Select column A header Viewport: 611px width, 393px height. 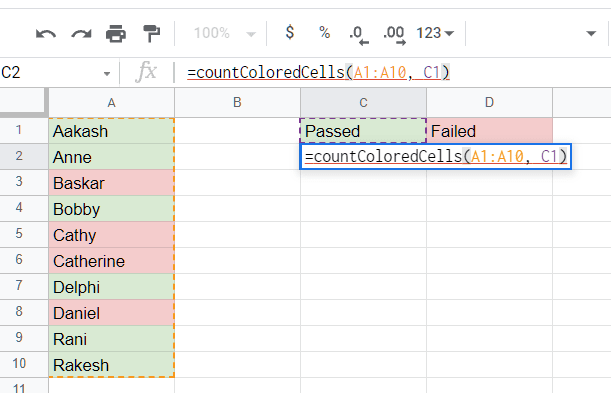(111, 103)
